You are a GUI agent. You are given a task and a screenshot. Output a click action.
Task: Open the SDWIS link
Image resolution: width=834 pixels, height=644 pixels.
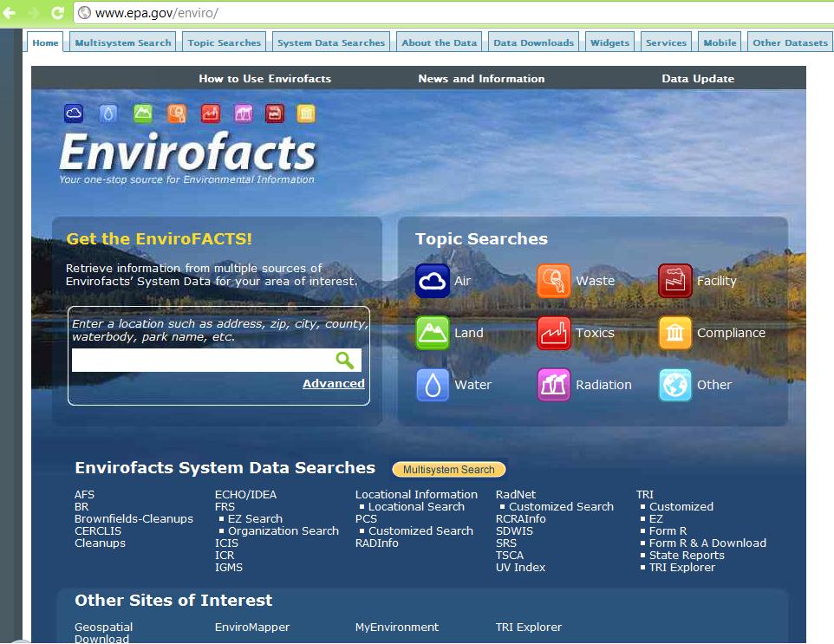[x=514, y=531]
